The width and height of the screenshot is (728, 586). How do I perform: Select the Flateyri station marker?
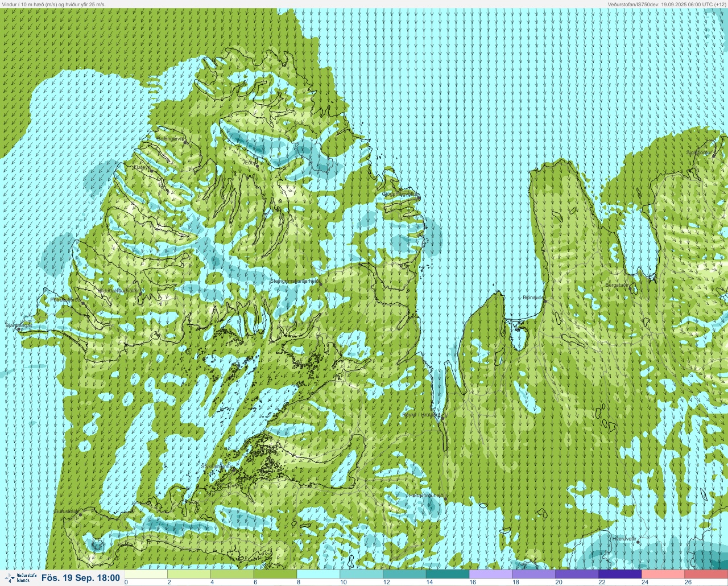(x=151, y=171)
